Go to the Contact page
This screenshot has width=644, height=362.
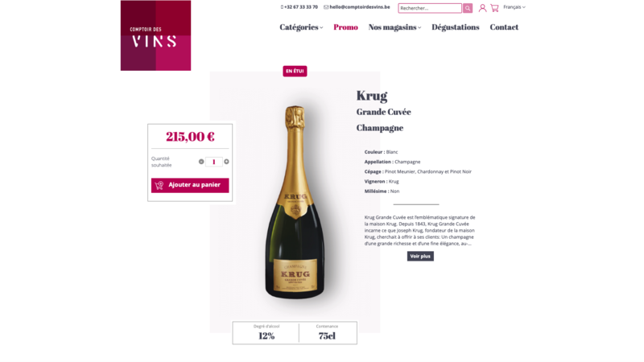(504, 27)
